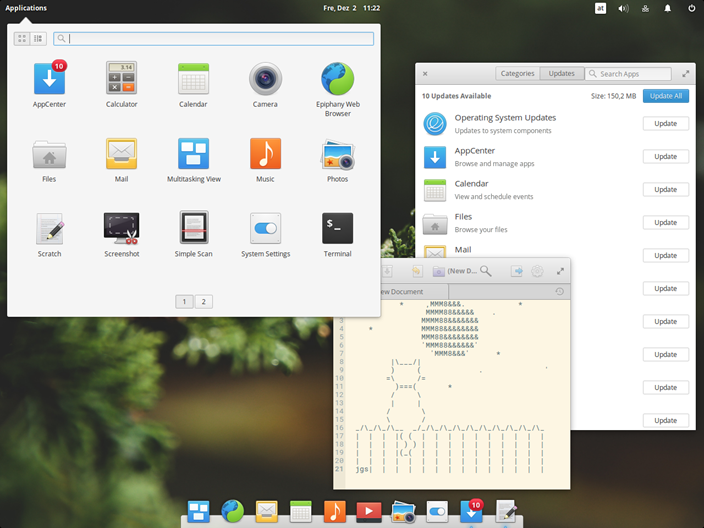Update Operating System Updates in AppCenter
The height and width of the screenshot is (528, 704).
[665, 123]
